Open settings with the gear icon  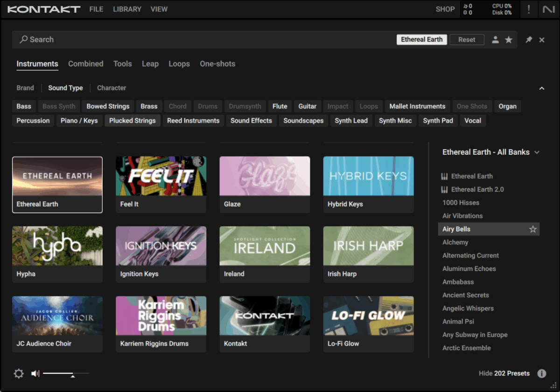click(x=19, y=373)
